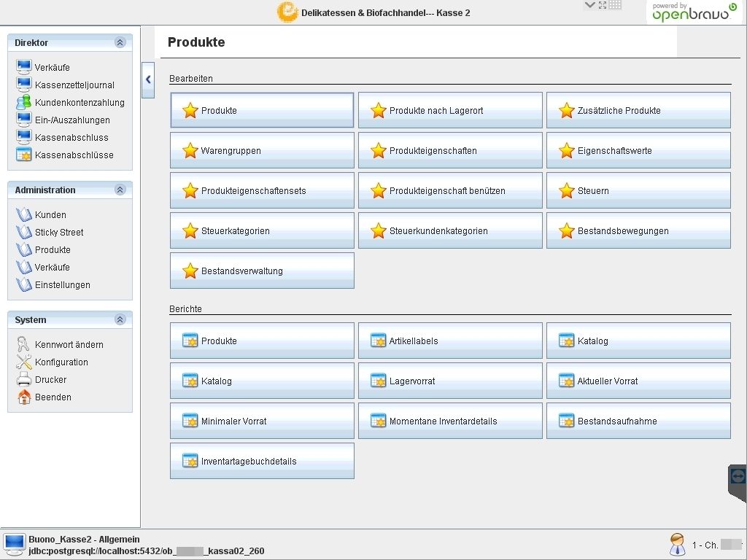Open Produkteigenschaften editor
The image size is (747, 560).
[450, 150]
